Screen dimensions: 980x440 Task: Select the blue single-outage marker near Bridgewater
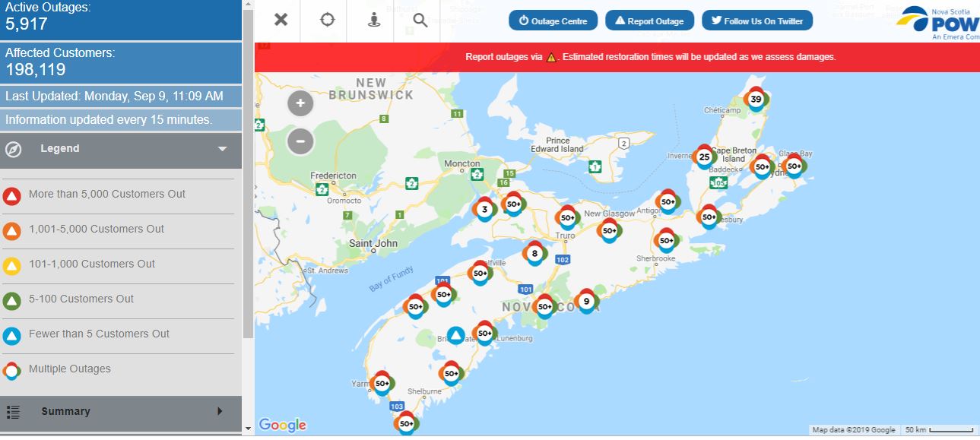455,335
